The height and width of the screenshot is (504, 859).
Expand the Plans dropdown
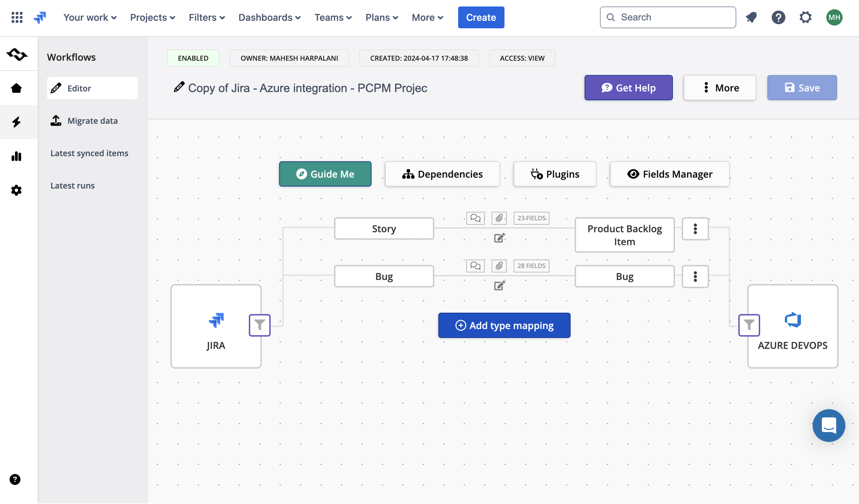point(382,17)
